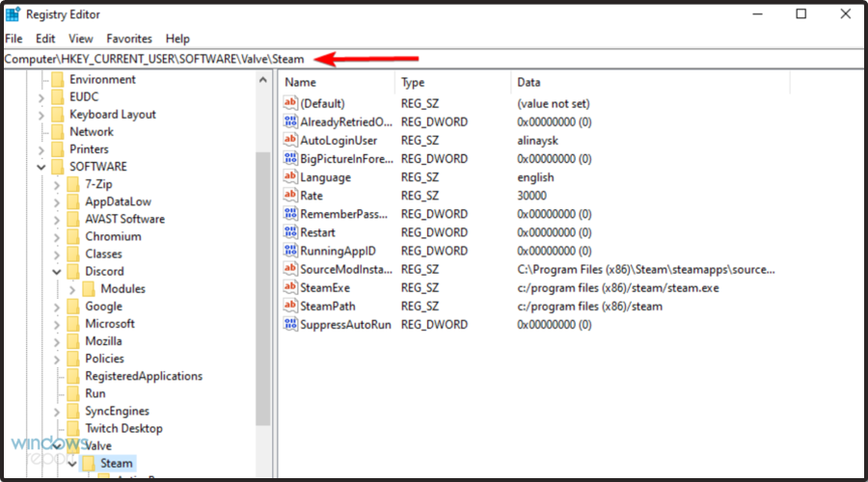This screenshot has height=482, width=868.
Task: Click the SteamExe string value icon
Action: (x=290, y=287)
